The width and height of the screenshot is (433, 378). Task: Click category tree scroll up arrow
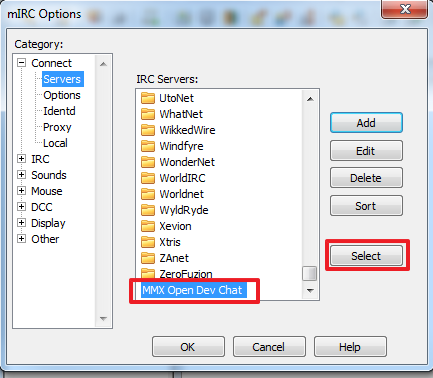click(103, 64)
